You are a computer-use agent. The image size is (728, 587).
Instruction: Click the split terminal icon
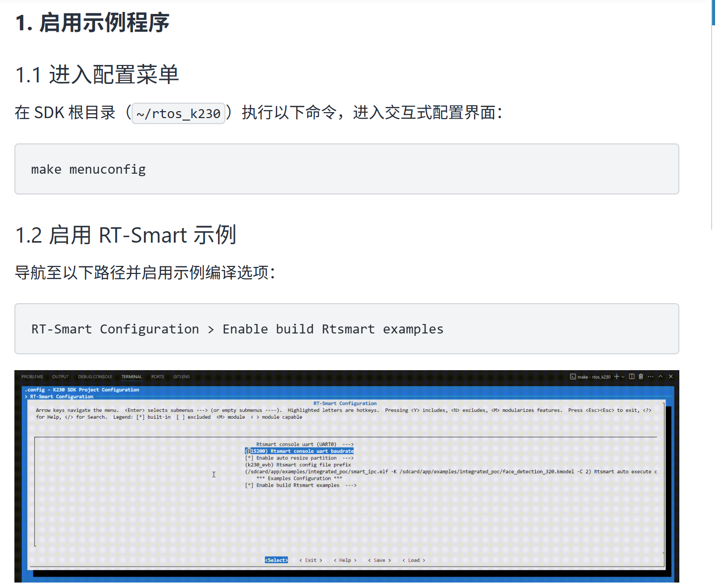[x=632, y=377]
